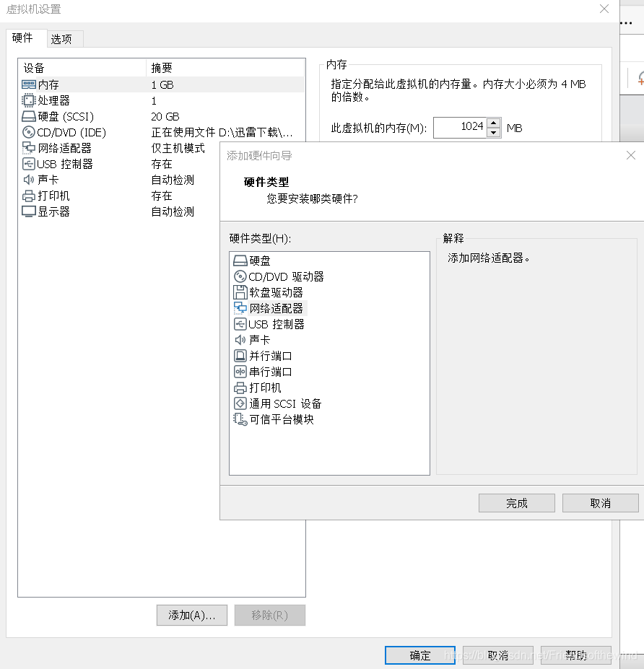This screenshot has height=669, width=644.
Task: Select the 自动检测 summary for display
Action: click(x=173, y=211)
